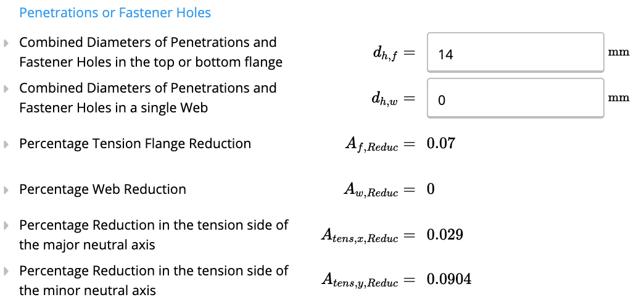Expand Percentage Tension Flange Reduction details
Screen dimensions: 644x305
(6, 144)
